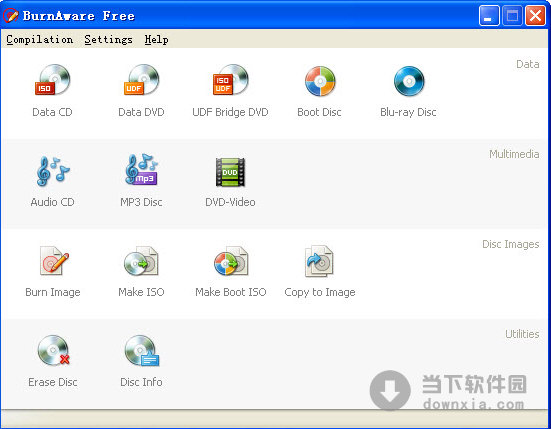This screenshot has height=429, width=551.
Task: Click the "MP3 Disc" label
Action: point(141,202)
